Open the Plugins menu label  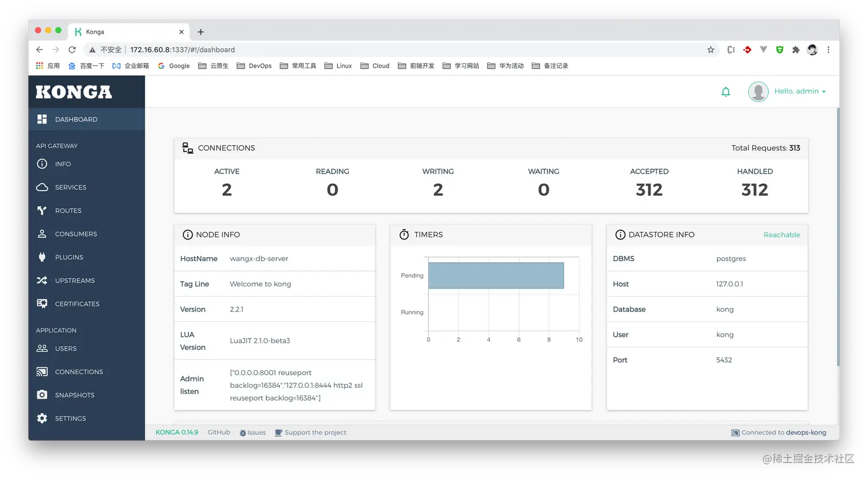coord(69,257)
